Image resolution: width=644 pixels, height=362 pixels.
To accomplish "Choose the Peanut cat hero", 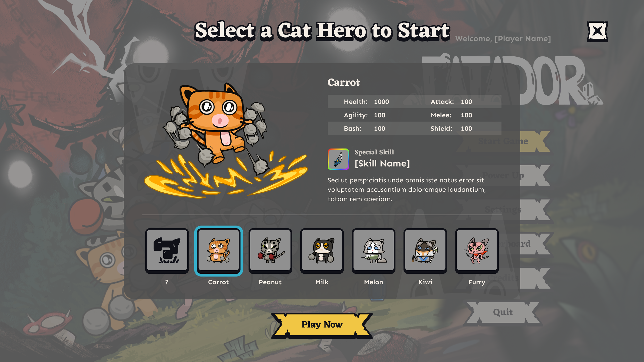I will tap(270, 251).
